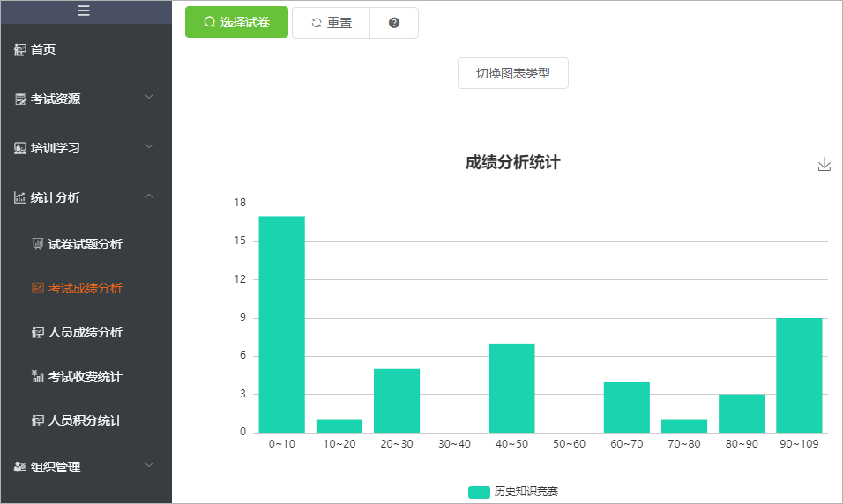Image resolution: width=843 pixels, height=504 pixels.
Task: Click the 考试收费统计 bar chart icon
Action: tap(38, 377)
